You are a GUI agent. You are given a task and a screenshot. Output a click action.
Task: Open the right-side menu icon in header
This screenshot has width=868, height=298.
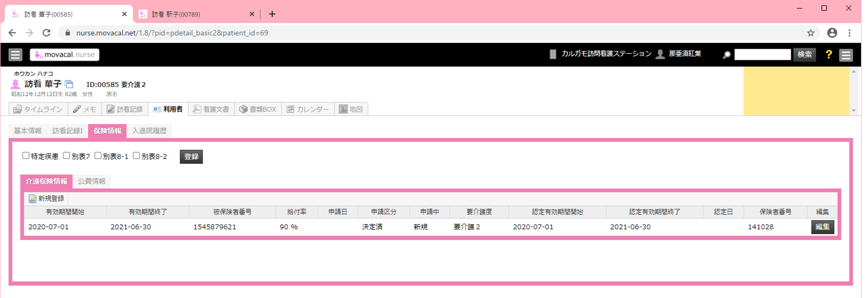846,55
